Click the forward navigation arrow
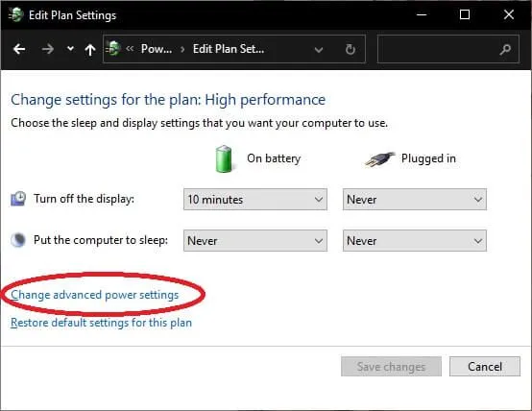This screenshot has width=532, height=411. [x=48, y=50]
